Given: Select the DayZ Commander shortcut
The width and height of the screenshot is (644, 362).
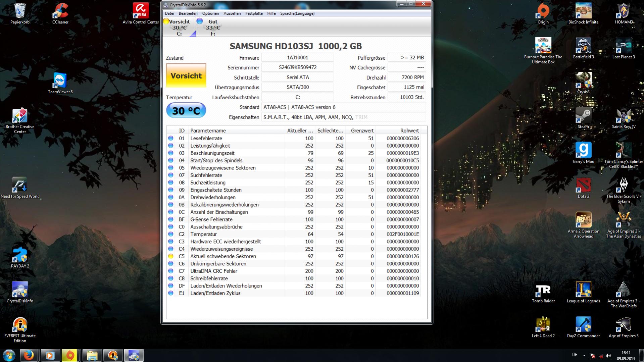Looking at the screenshot, I should click(x=583, y=327).
